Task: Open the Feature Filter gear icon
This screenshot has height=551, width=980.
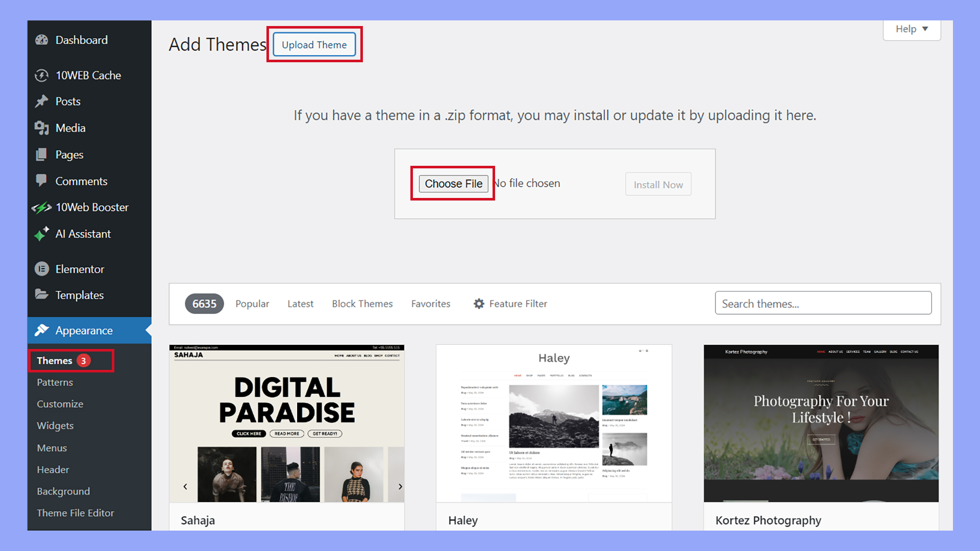Action: (x=479, y=304)
